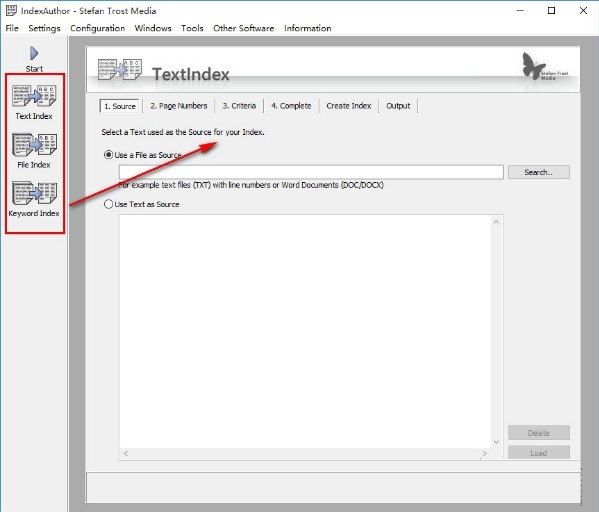Screen dimensions: 599x512
Task: Open the Output tab
Action: pyautogui.click(x=398, y=106)
